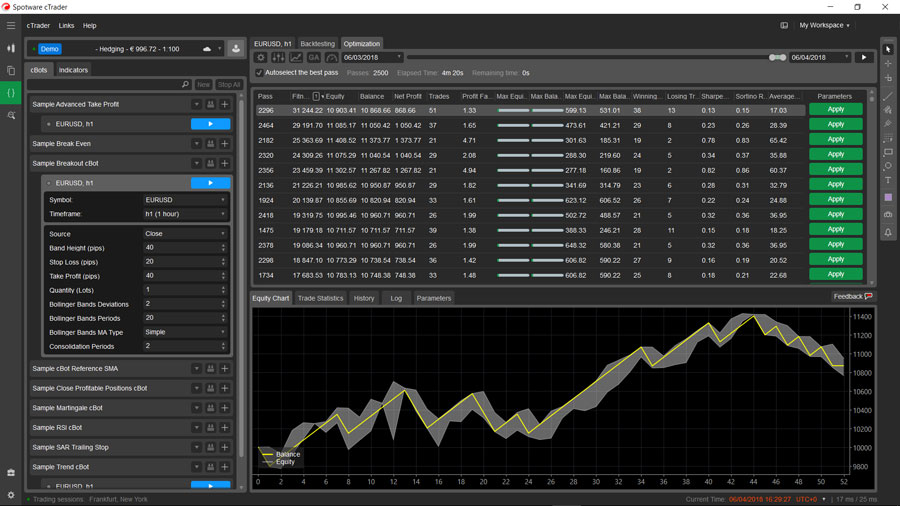Open Sample Break Even dropdown arrow

point(196,143)
